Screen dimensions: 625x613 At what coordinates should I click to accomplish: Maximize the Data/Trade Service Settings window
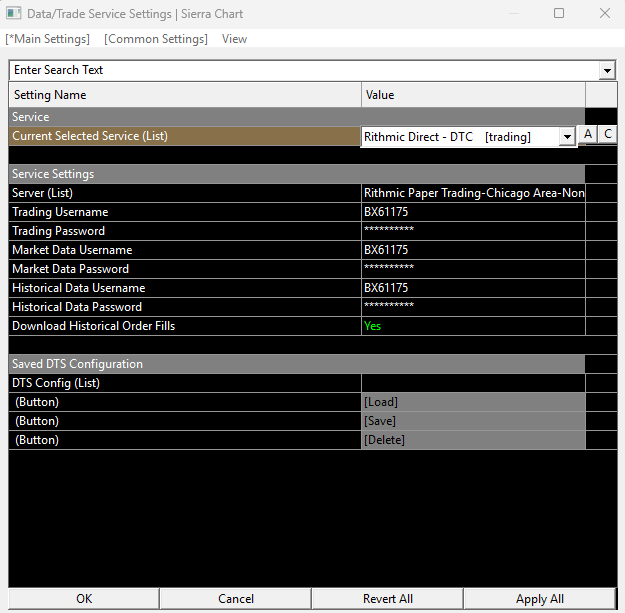559,13
